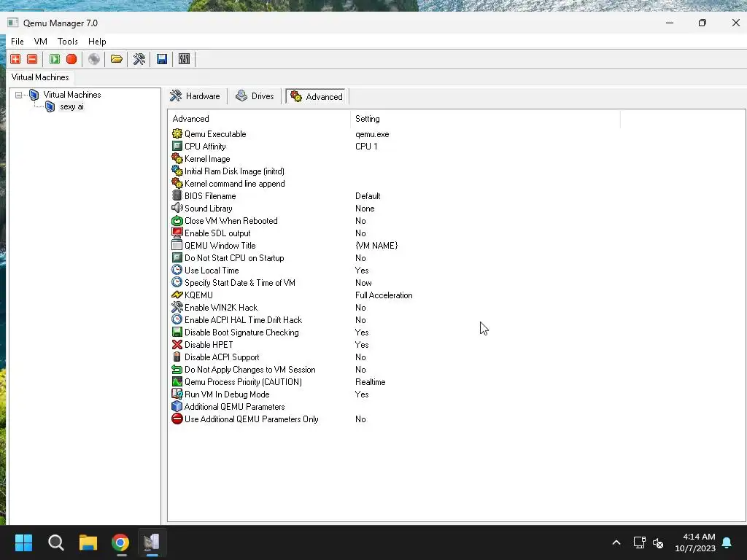Click the 'Full Acceleration' KQEMU value
This screenshot has width=747, height=560.
point(384,295)
